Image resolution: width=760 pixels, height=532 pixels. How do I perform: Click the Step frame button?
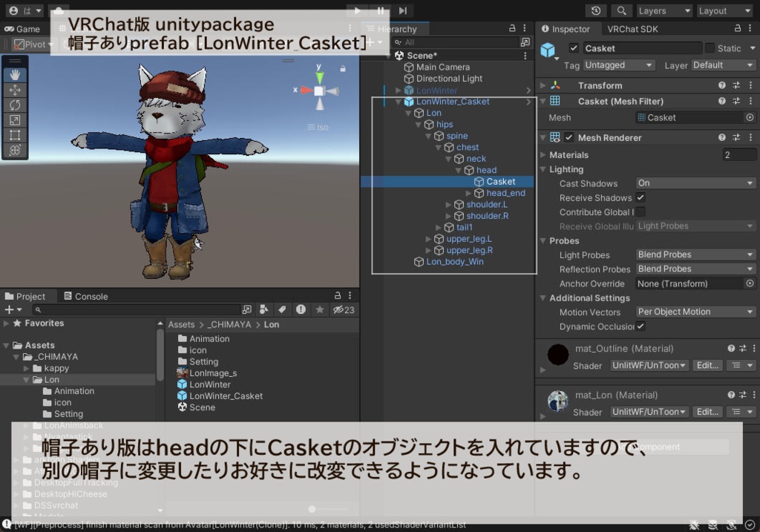[403, 10]
